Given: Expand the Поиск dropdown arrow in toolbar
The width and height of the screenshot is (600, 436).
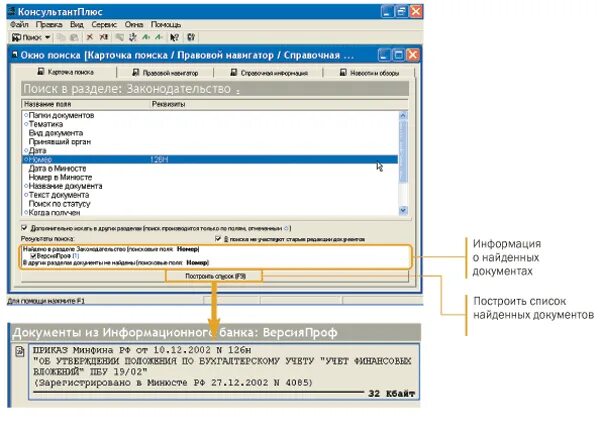Looking at the screenshot, I should click(x=47, y=37).
